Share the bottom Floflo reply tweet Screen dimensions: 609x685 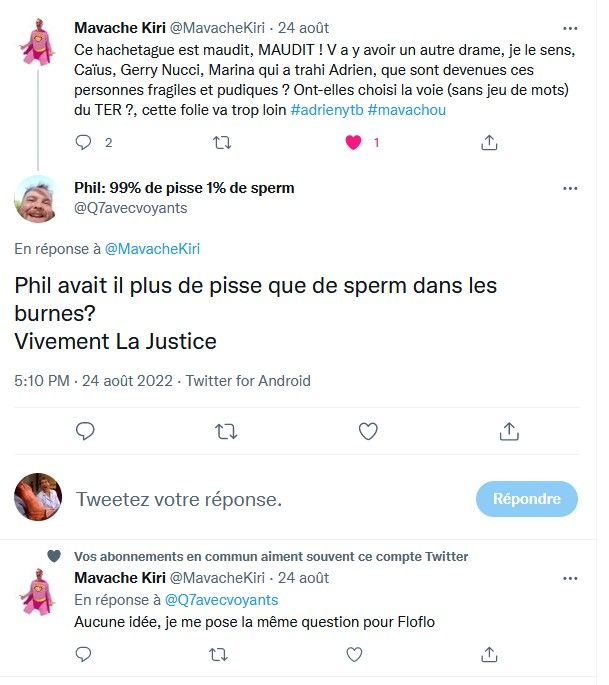point(489,654)
